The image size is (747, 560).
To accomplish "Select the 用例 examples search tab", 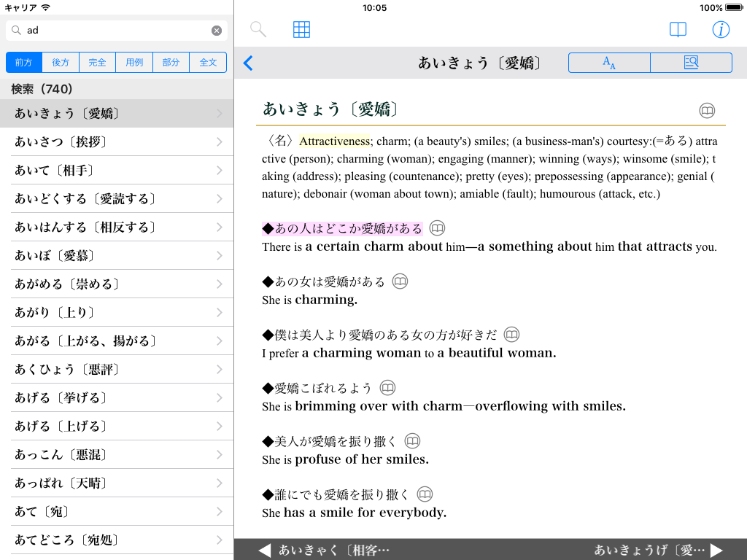I will point(134,63).
